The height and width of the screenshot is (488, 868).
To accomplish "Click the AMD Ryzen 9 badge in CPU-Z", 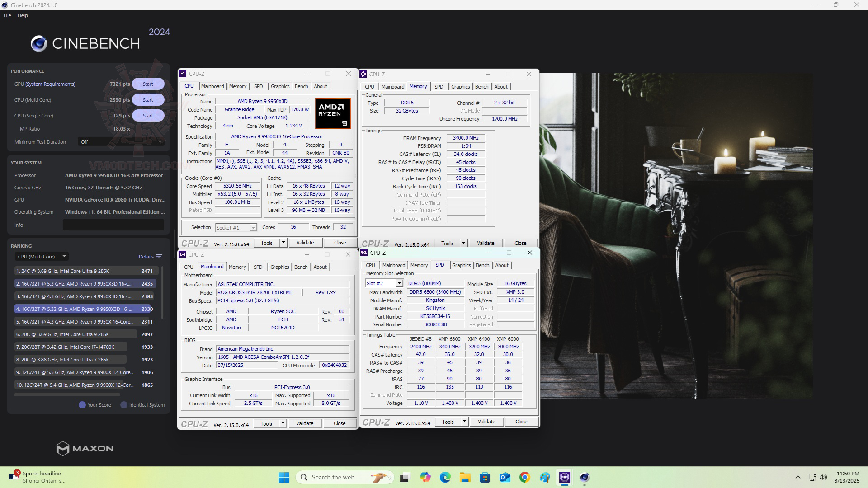I will click(x=333, y=113).
